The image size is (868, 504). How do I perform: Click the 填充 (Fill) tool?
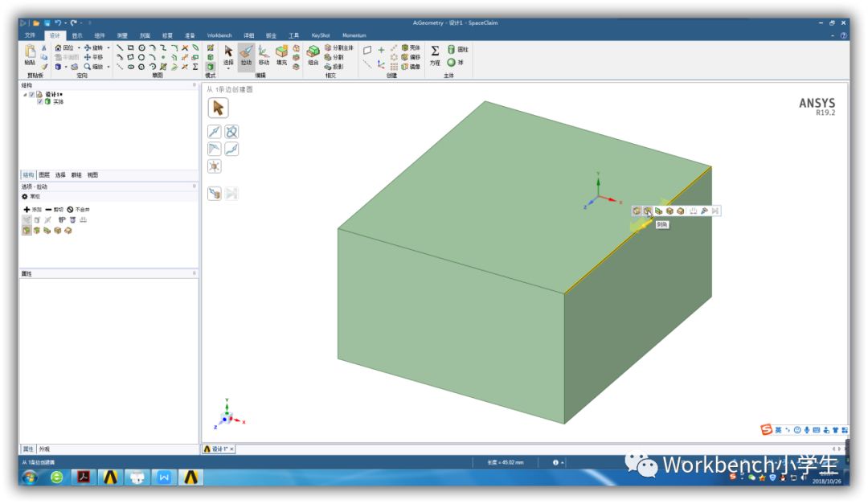[x=282, y=56]
